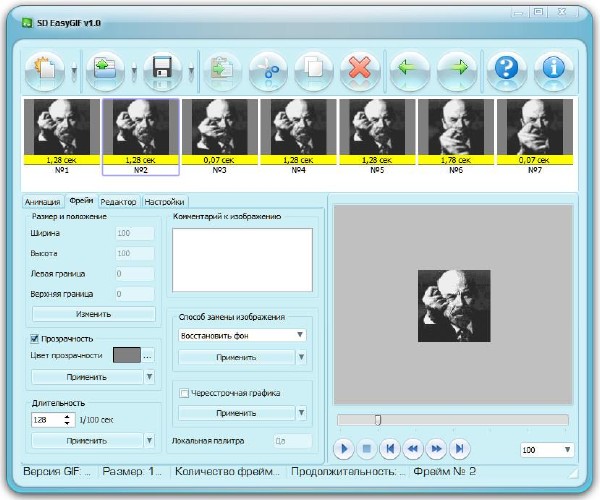
Task: Click the gray transparency color swatch
Action: coord(128,355)
